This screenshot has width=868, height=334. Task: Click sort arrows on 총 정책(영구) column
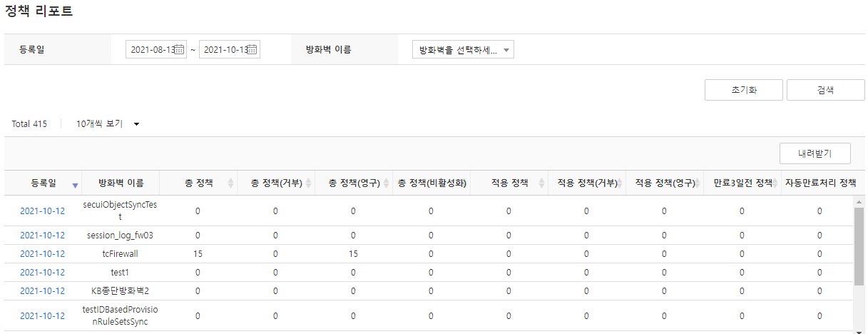[x=386, y=183]
